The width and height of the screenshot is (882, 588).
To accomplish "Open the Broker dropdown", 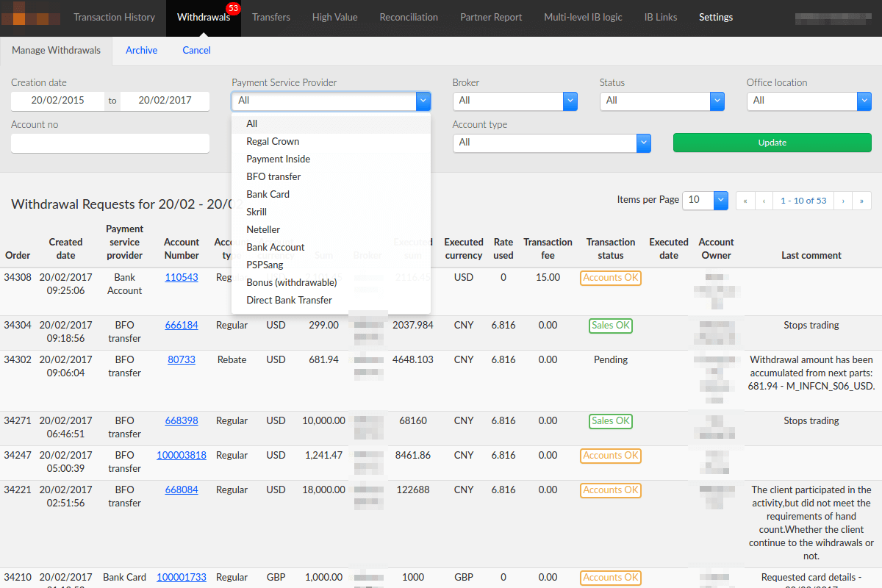I will [515, 101].
